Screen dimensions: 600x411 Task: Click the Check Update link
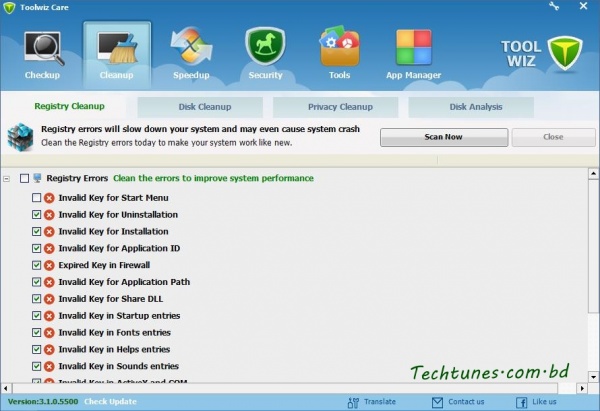point(110,402)
